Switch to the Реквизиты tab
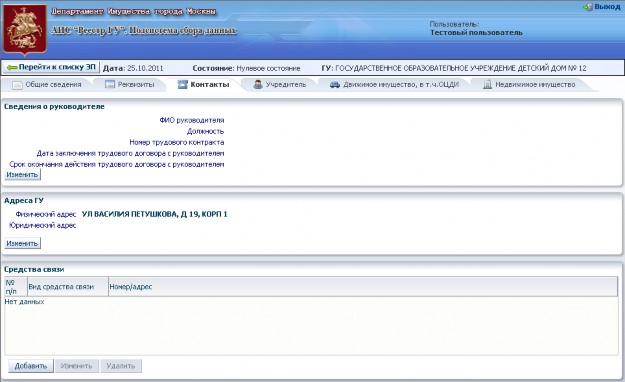 pyautogui.click(x=130, y=85)
